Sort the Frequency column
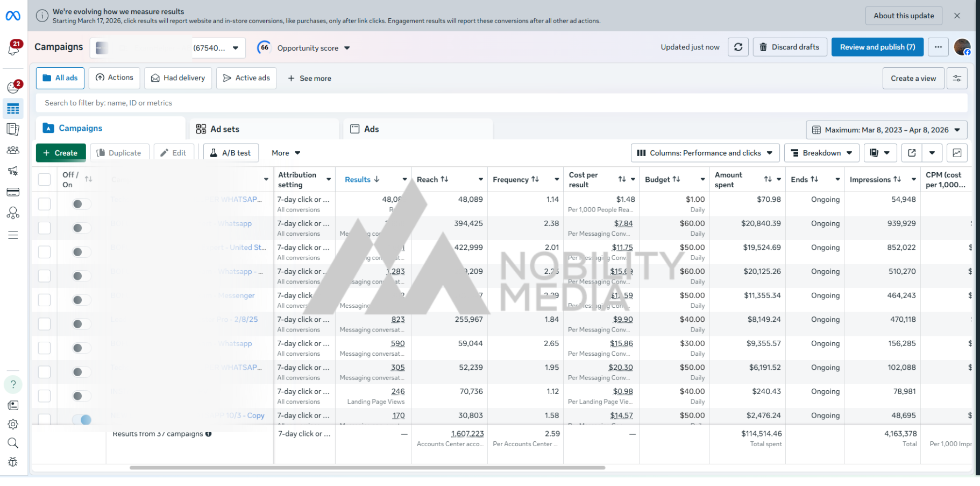This screenshot has height=486, width=980. coord(535,179)
